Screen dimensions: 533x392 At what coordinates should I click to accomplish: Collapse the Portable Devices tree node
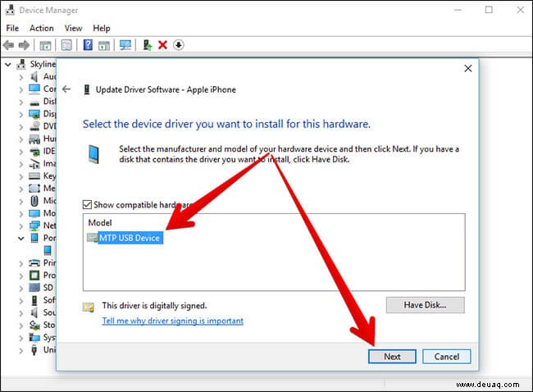coord(21,239)
